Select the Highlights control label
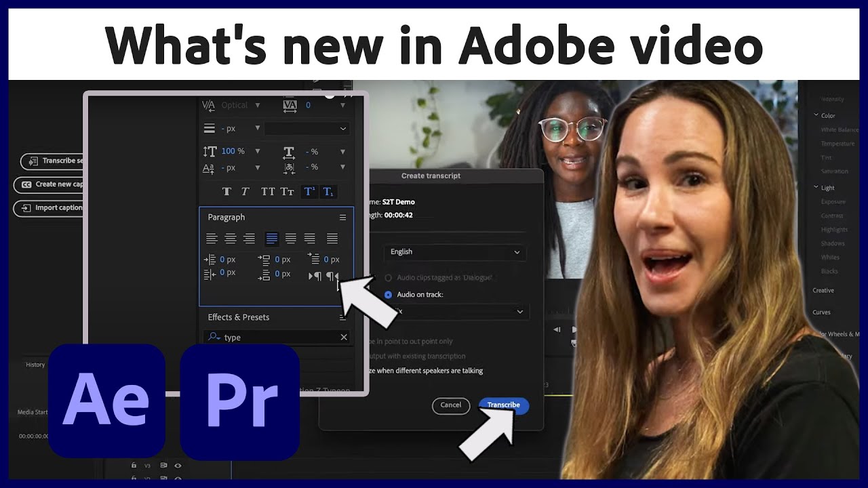Viewport: 868px width, 488px height. click(x=834, y=230)
